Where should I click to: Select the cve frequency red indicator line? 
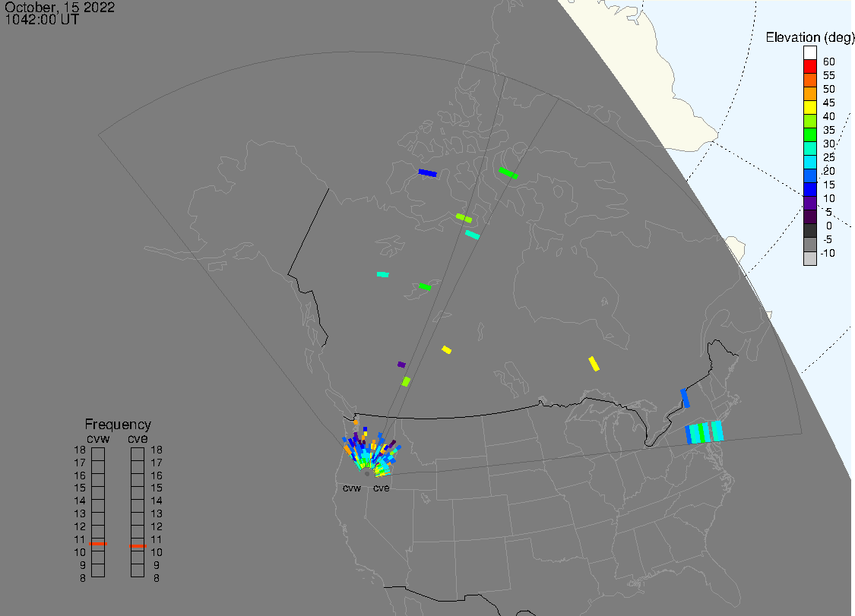[138, 546]
